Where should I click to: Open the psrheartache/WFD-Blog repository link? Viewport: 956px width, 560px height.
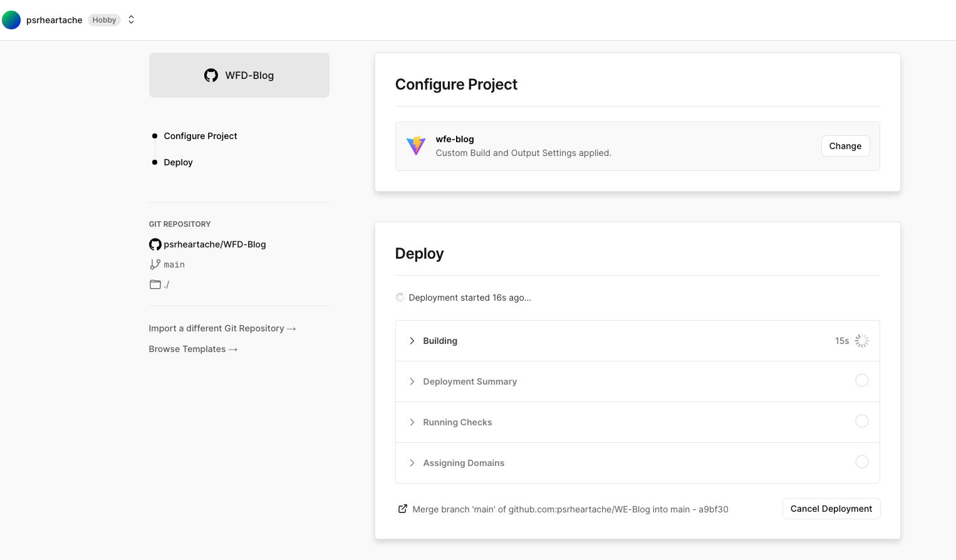pos(215,244)
